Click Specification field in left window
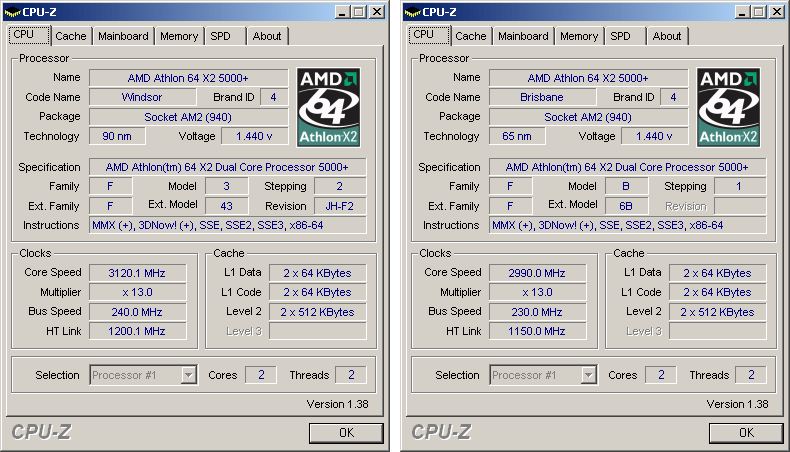The width and height of the screenshot is (790, 452). coord(227,167)
